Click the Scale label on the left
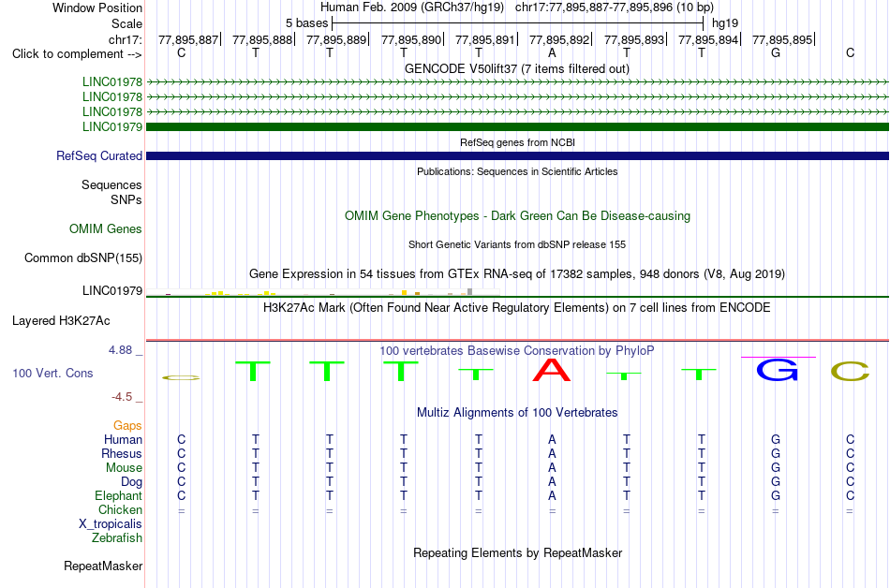Screen dimensions: 890x588 126,23
